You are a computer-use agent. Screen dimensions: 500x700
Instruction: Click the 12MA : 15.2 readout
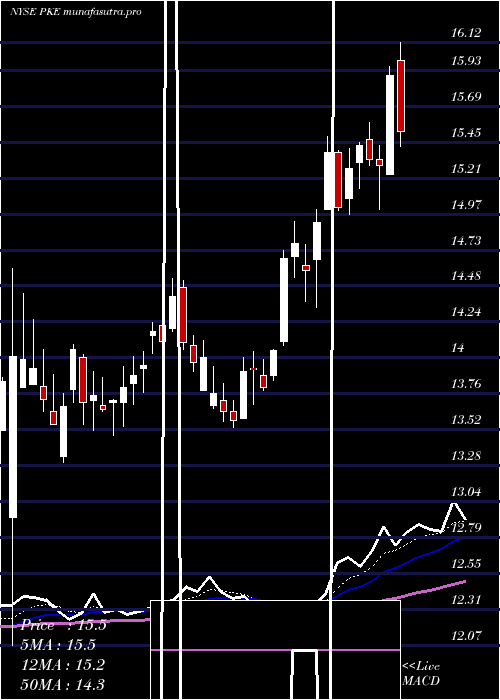(x=63, y=665)
